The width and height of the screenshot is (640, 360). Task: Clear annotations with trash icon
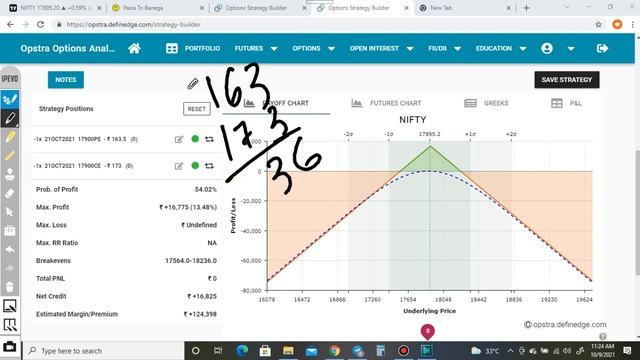[10, 287]
